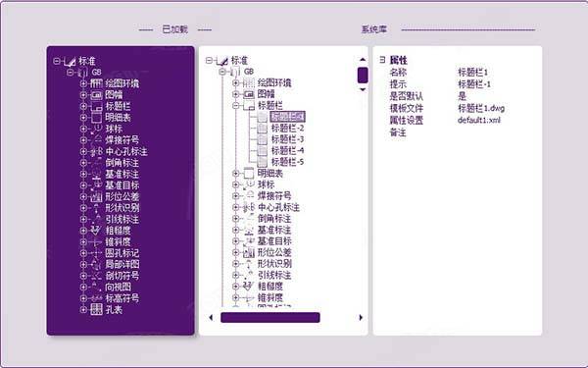The width and height of the screenshot is (588, 368).
Task: Click the 形位公差 icon in the purple tree
Action: [x=96, y=197]
